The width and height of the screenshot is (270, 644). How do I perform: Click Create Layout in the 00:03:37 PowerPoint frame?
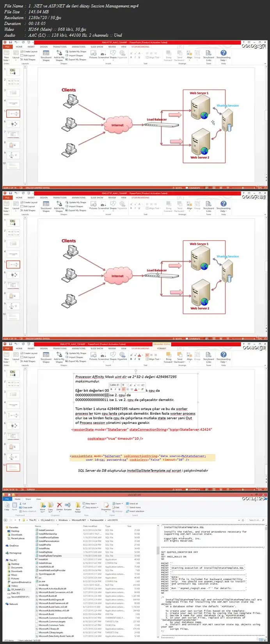(29, 51)
